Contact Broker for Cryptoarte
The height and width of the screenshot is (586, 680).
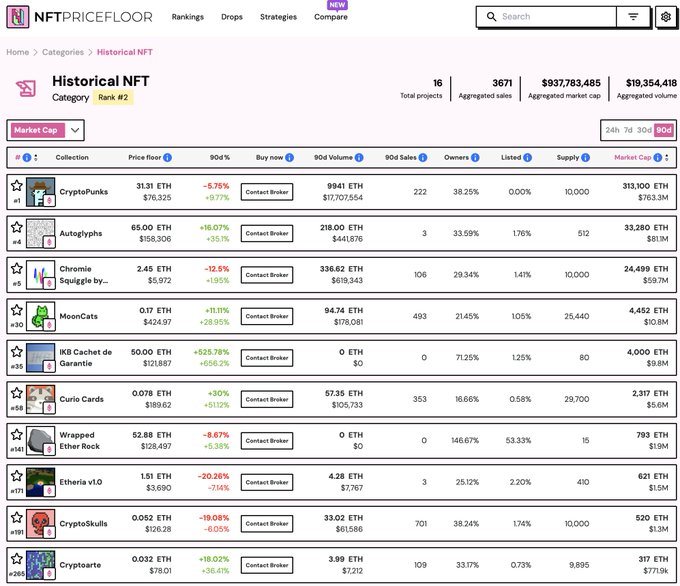coord(267,565)
